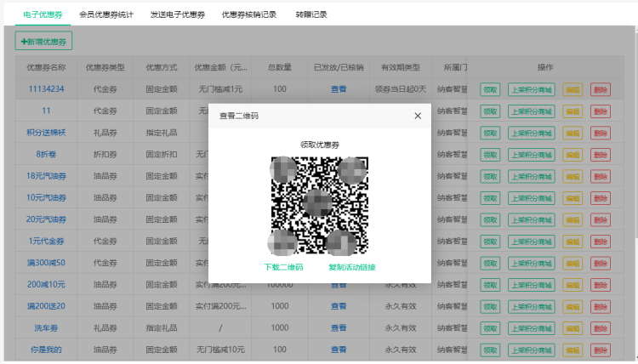Click 编辑 for 积分送棉袄 row
This screenshot has width=638, height=364.
(x=572, y=133)
